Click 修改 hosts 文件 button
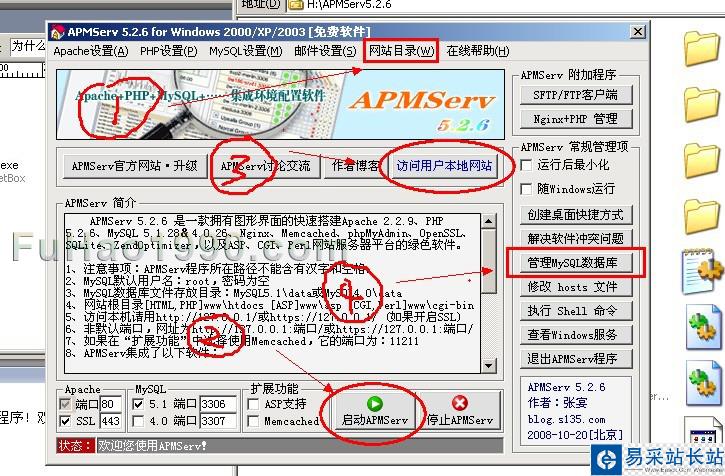The height and width of the screenshot is (476, 725). [576, 287]
